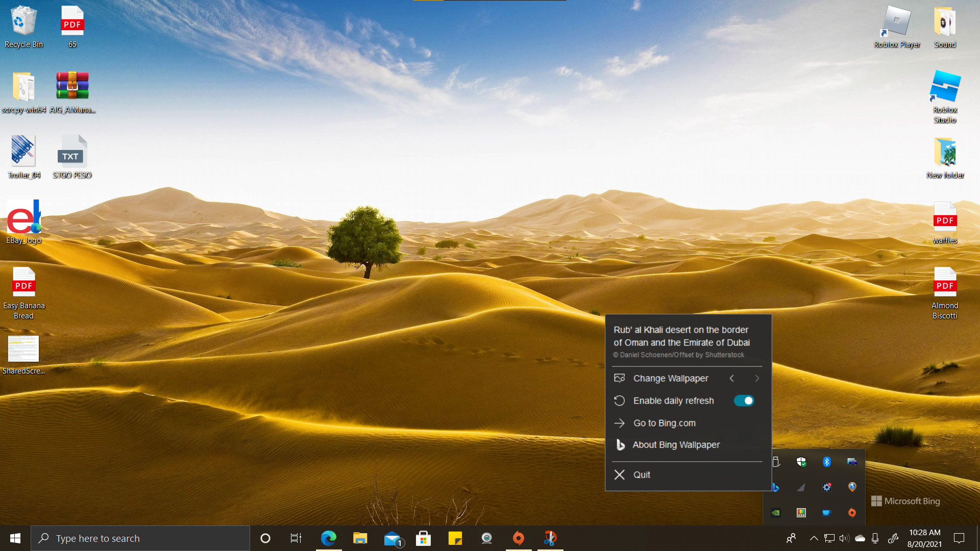This screenshot has width=980, height=551.
Task: Open Microsoft Store from taskbar
Action: (424, 538)
